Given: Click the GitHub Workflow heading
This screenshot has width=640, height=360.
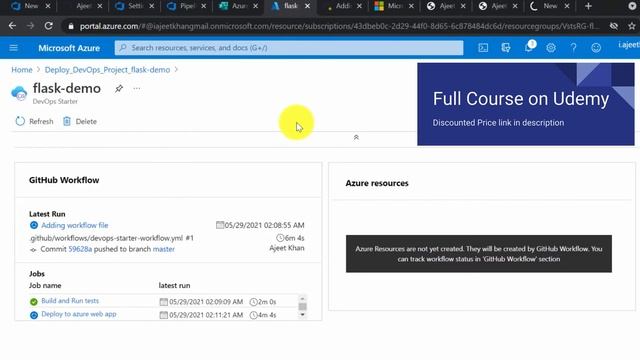Looking at the screenshot, I should point(64,180).
